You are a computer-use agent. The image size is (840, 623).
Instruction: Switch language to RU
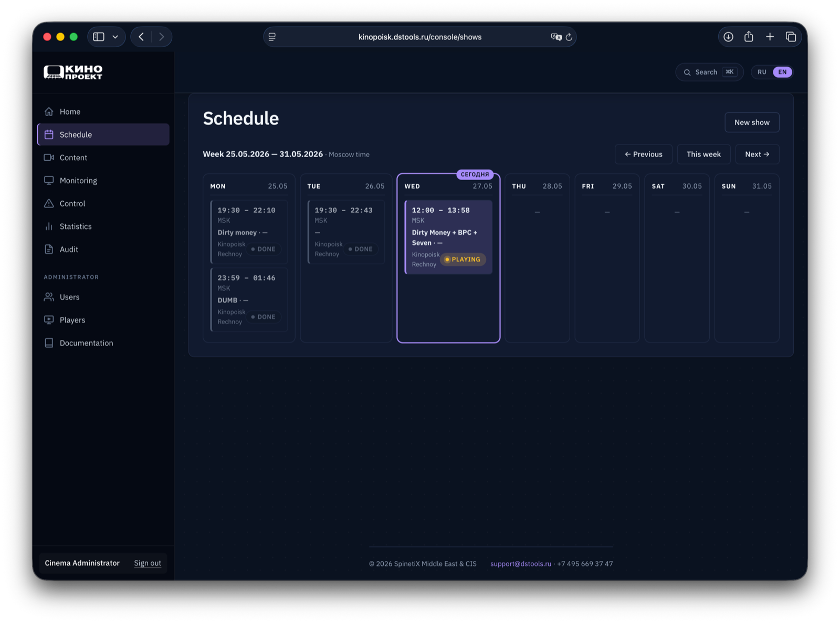tap(762, 72)
